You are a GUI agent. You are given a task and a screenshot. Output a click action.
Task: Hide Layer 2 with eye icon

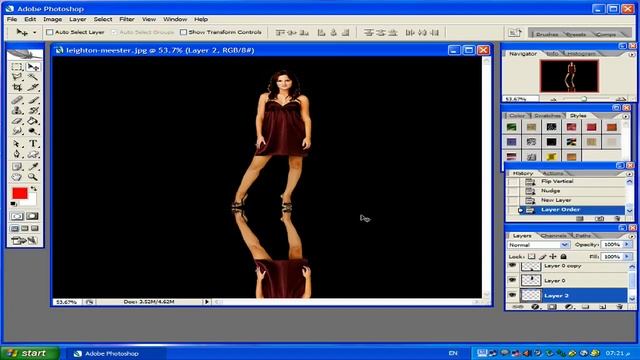[x=513, y=295]
